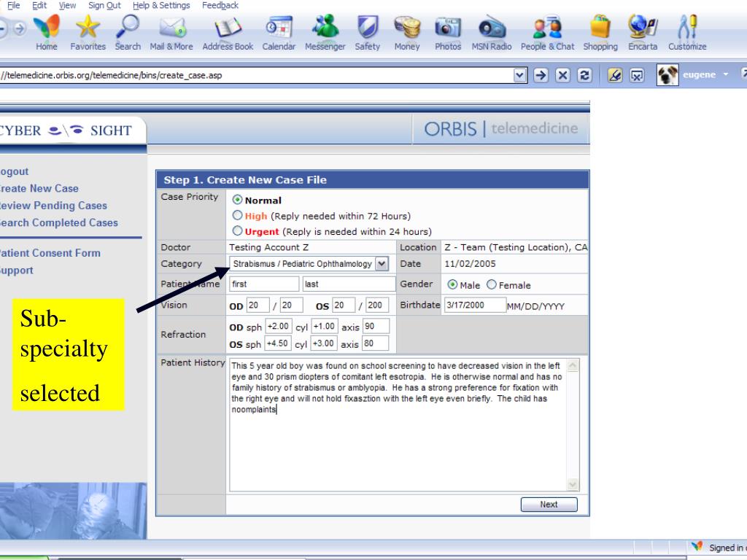This screenshot has height=560, width=747.
Task: Click the Stop loading X icon
Action: [x=562, y=75]
